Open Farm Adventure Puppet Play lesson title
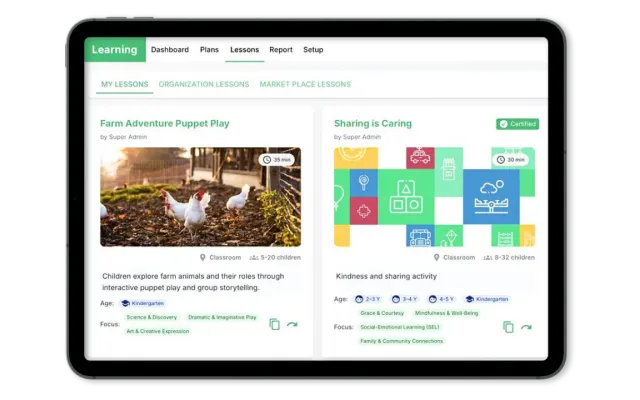The image size is (640, 400). point(164,123)
